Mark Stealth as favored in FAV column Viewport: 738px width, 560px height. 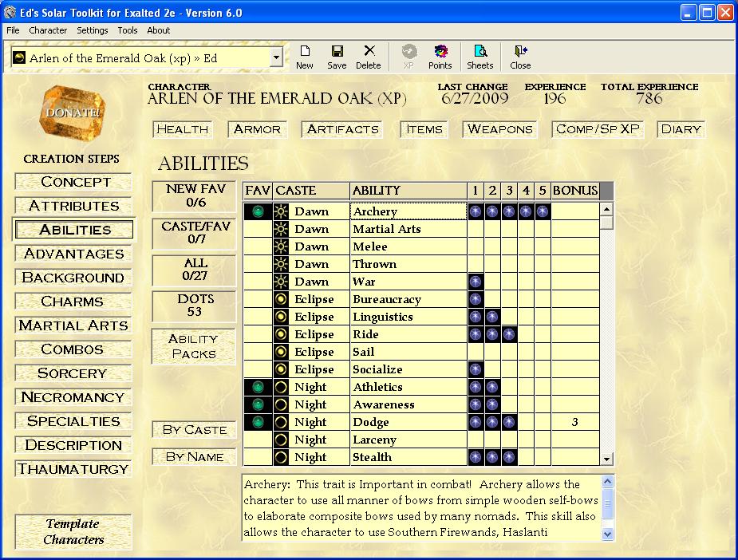[258, 457]
